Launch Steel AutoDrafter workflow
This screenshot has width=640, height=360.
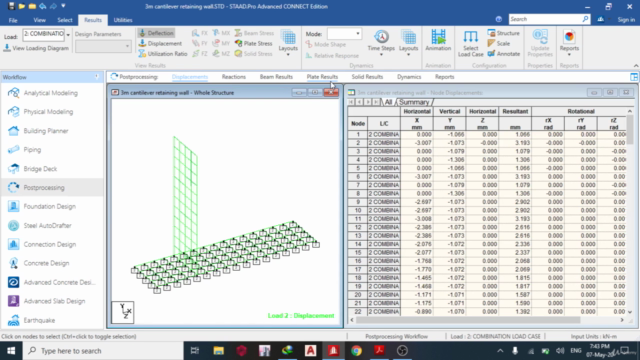point(47,226)
